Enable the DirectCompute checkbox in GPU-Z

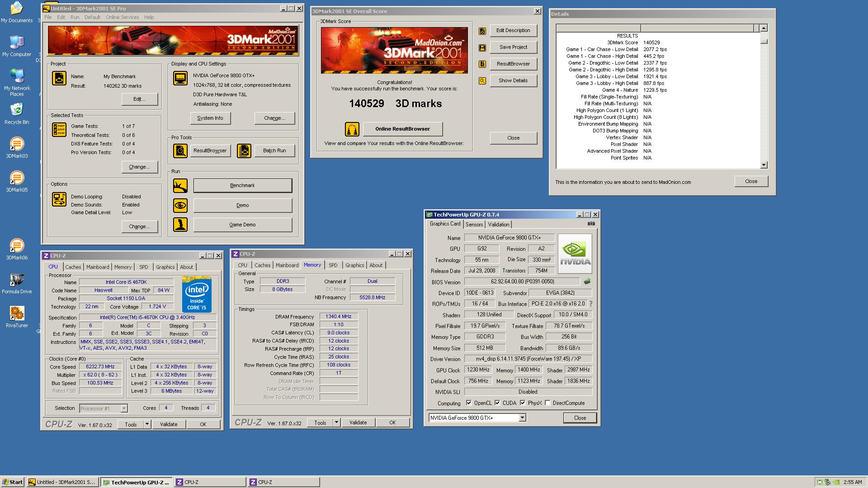tap(547, 403)
